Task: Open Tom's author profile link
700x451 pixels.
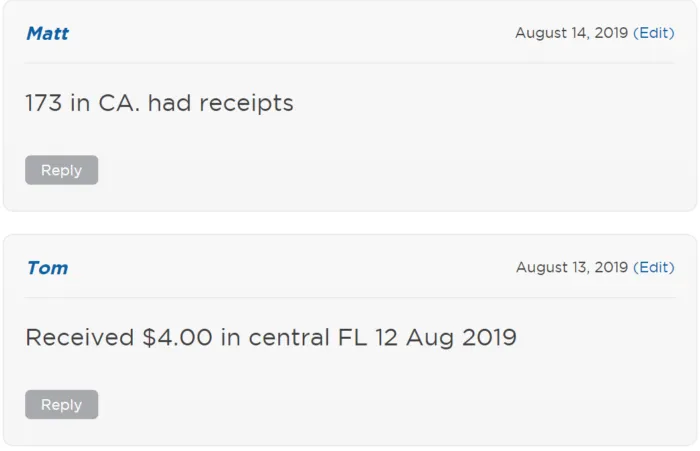Action: [47, 268]
